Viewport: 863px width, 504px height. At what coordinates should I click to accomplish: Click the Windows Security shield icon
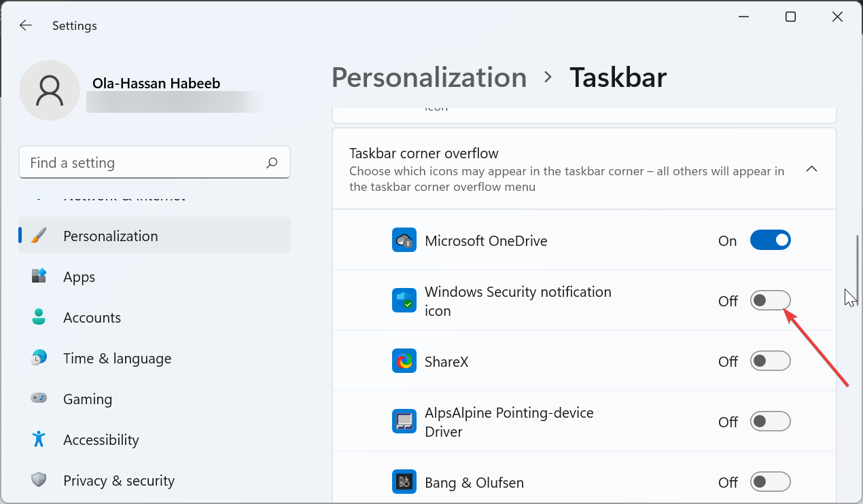404,301
